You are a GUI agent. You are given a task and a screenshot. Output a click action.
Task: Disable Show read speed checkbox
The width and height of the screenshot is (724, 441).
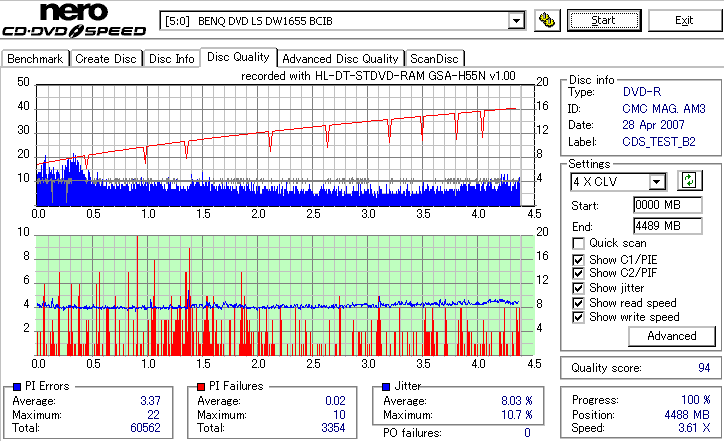[x=578, y=303]
